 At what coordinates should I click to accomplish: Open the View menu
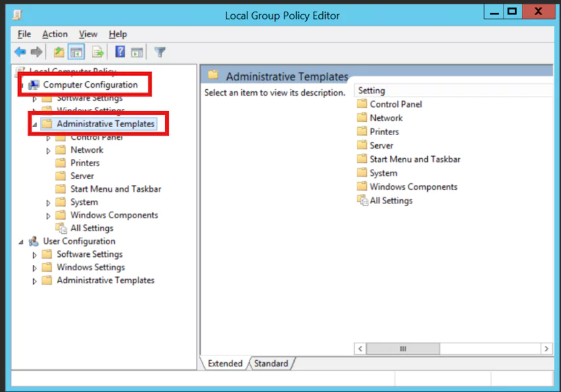pyautogui.click(x=88, y=34)
